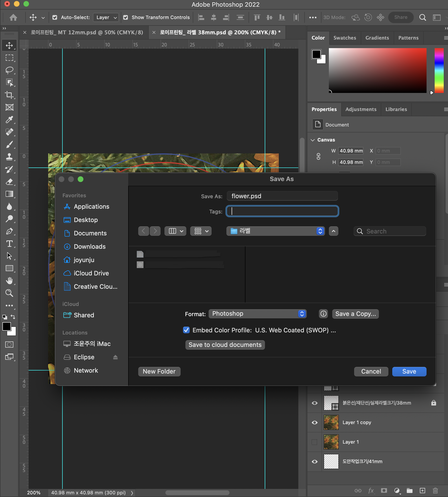Hide the 붉은선/재단선 layer
The image size is (448, 497).
(x=314, y=403)
